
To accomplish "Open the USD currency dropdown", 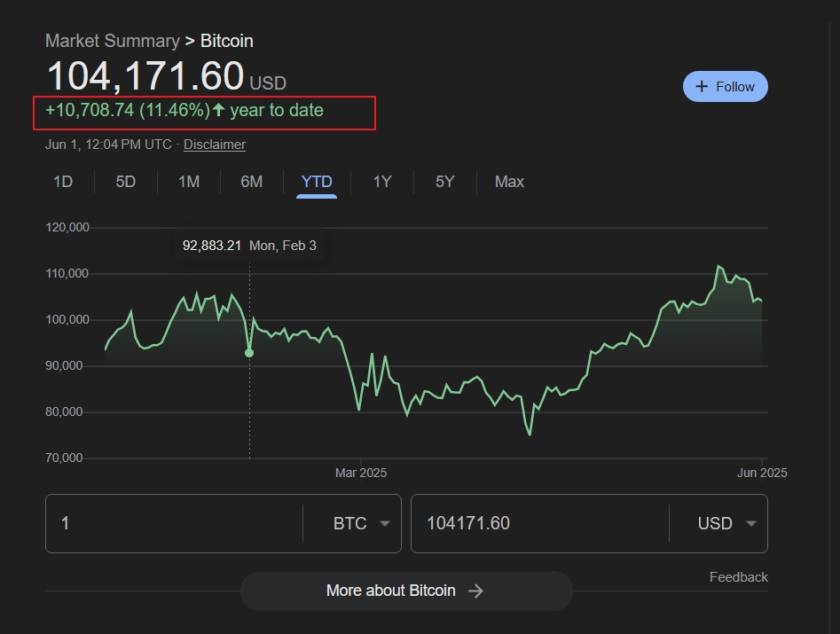I will tap(726, 523).
